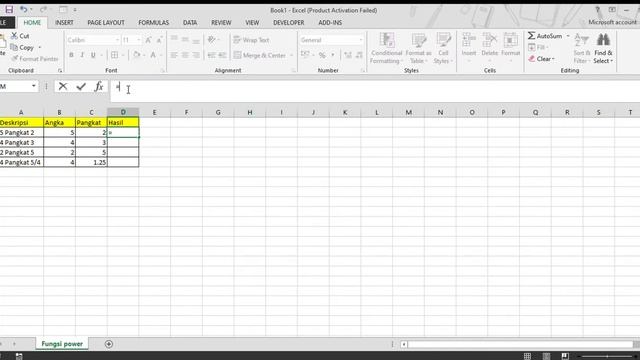Click the Clear eraser button
Image resolution: width=640 pixels, height=360 pixels.
point(541,59)
